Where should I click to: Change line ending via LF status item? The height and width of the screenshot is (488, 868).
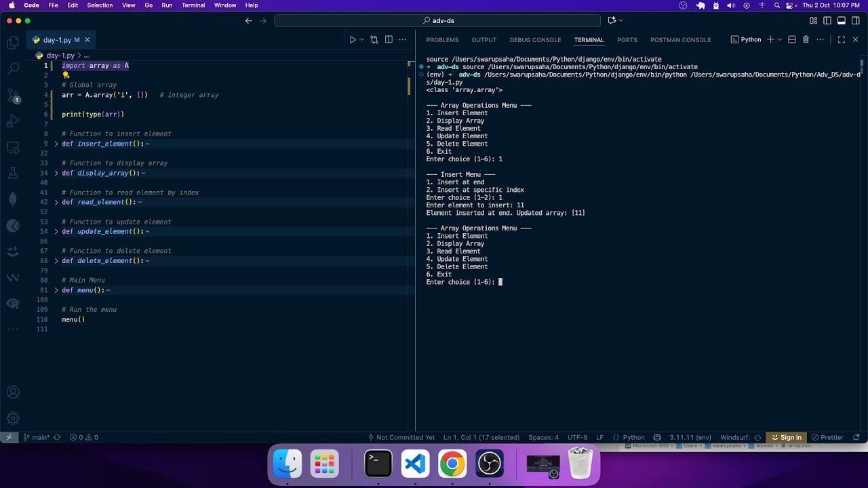(x=599, y=437)
